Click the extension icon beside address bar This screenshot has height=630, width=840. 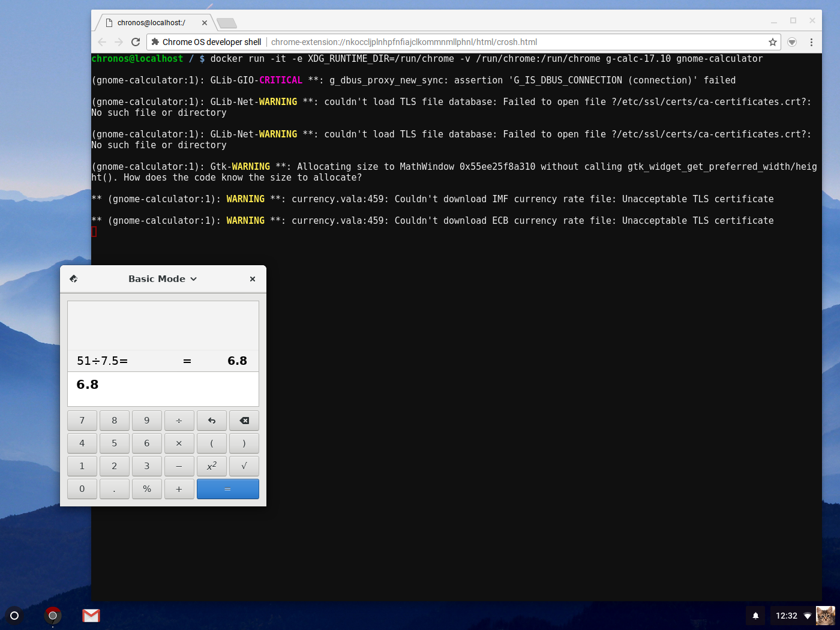click(792, 42)
